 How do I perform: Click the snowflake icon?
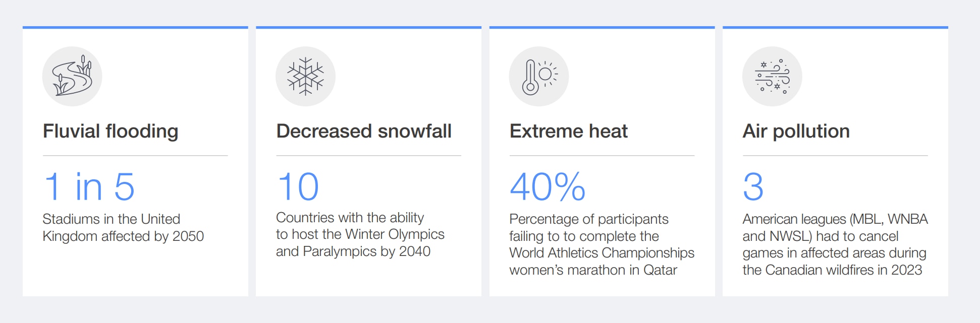click(305, 77)
